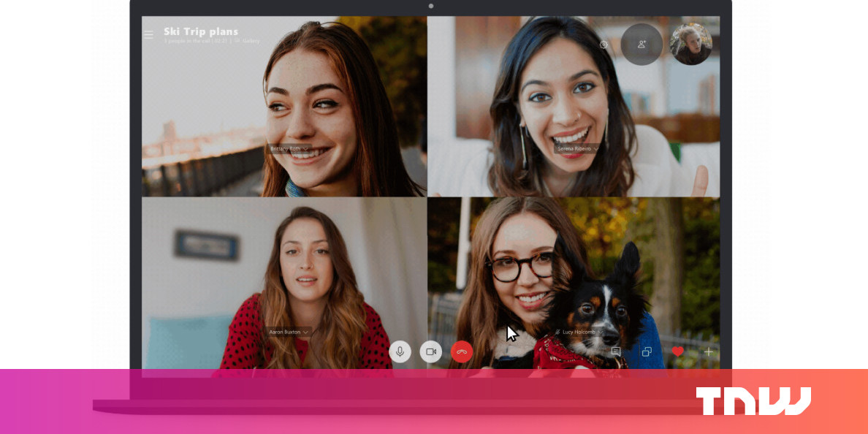Select the Ski Trip plans call title
868x434 pixels.
pyautogui.click(x=201, y=31)
